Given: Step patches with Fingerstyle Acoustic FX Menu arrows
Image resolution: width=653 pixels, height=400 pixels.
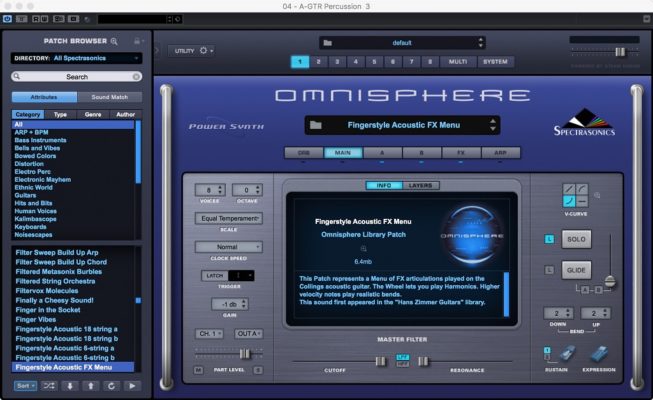Looking at the screenshot, I should pyautogui.click(x=493, y=125).
